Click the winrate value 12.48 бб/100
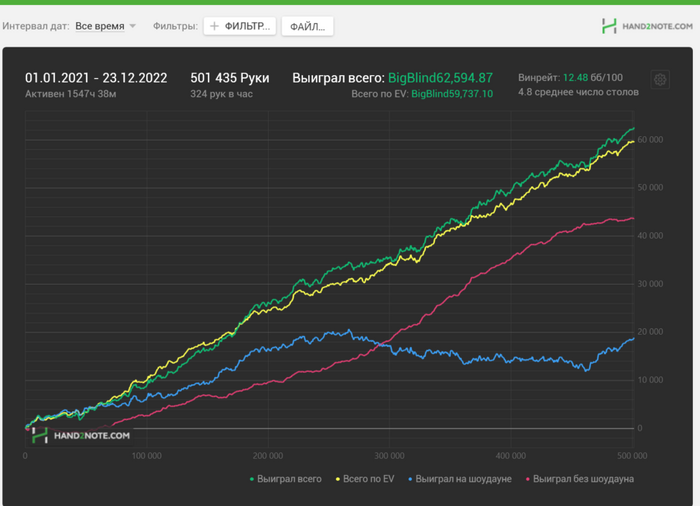Viewport: 700px width, 506px height. point(592,78)
